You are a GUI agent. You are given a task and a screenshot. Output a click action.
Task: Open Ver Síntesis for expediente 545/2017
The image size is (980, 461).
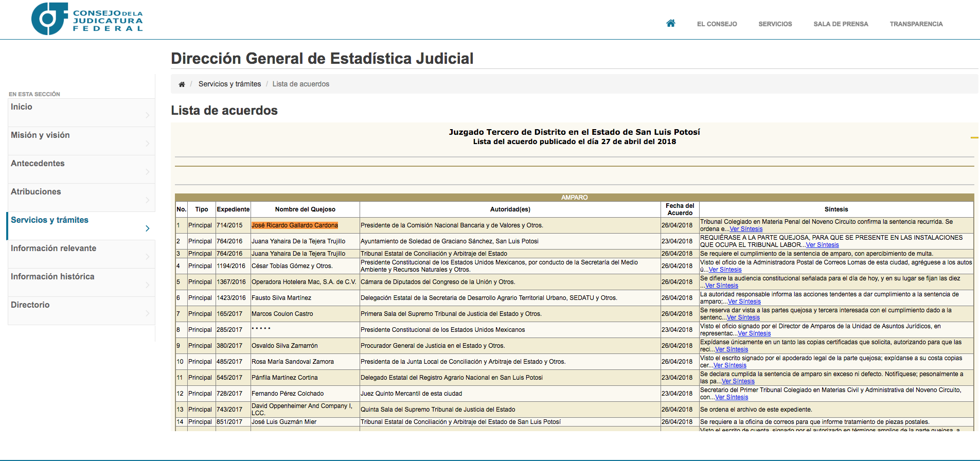pos(738,382)
